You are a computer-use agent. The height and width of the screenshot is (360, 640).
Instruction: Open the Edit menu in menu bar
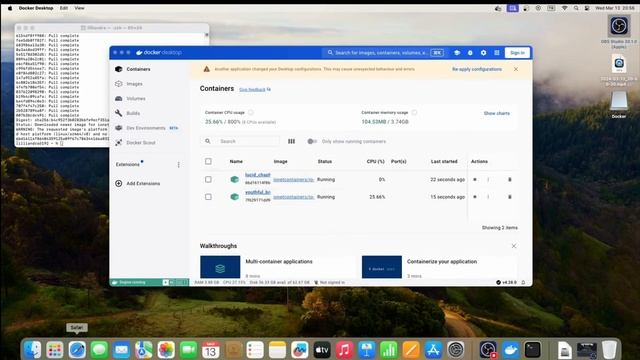coord(64,8)
